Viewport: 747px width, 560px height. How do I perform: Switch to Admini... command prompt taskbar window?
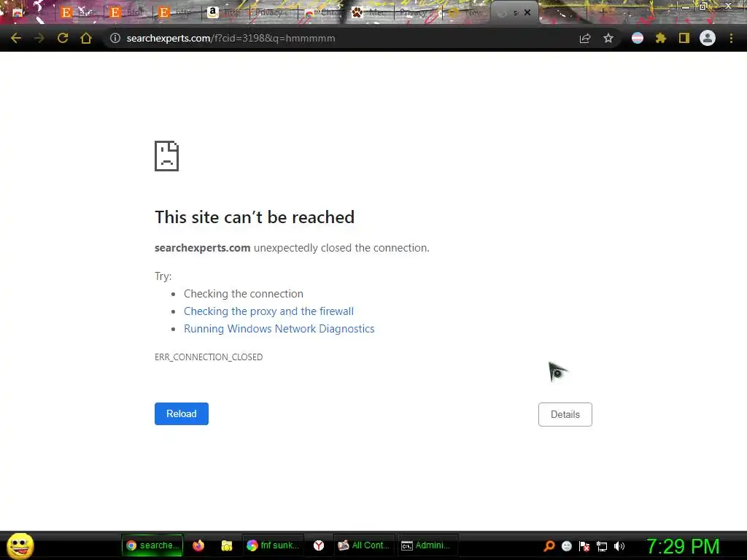(x=427, y=545)
